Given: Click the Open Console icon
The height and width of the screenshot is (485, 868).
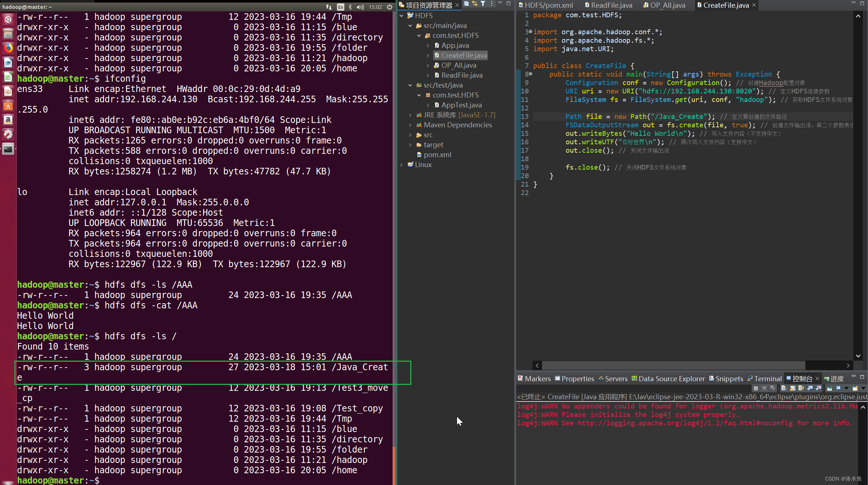Looking at the screenshot, I should (855, 388).
